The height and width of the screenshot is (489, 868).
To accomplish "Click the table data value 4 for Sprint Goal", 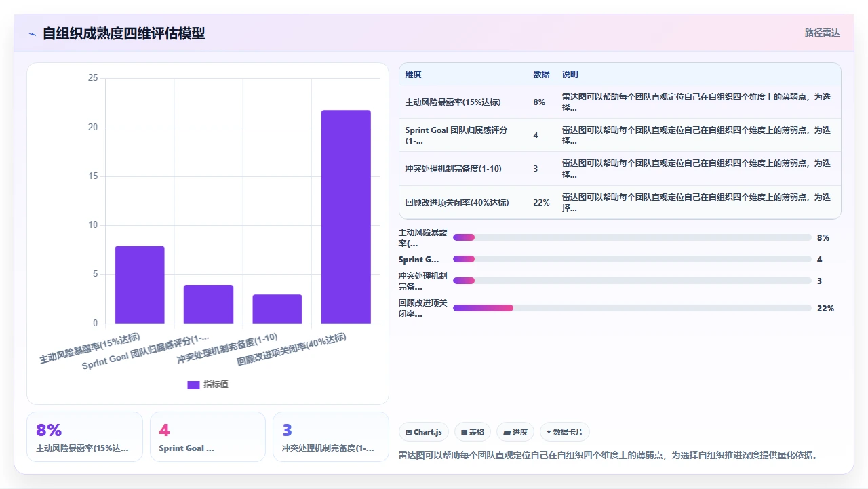I will tap(536, 136).
